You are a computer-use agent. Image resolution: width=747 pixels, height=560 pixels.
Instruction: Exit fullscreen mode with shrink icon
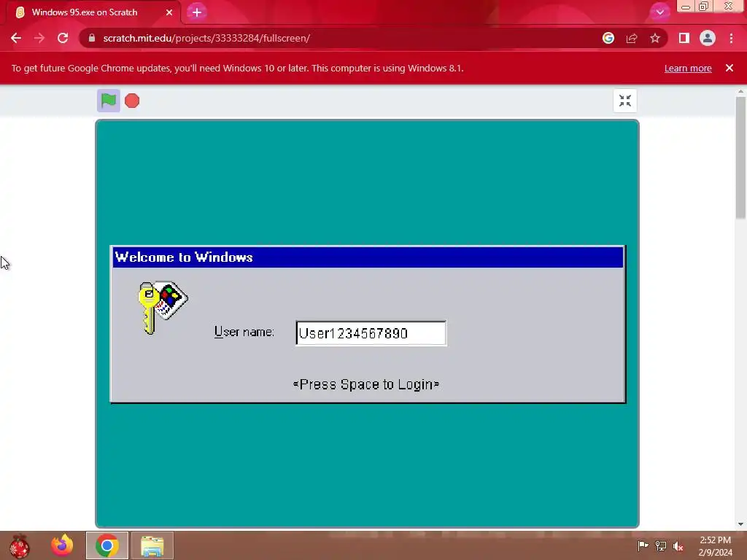coord(624,101)
